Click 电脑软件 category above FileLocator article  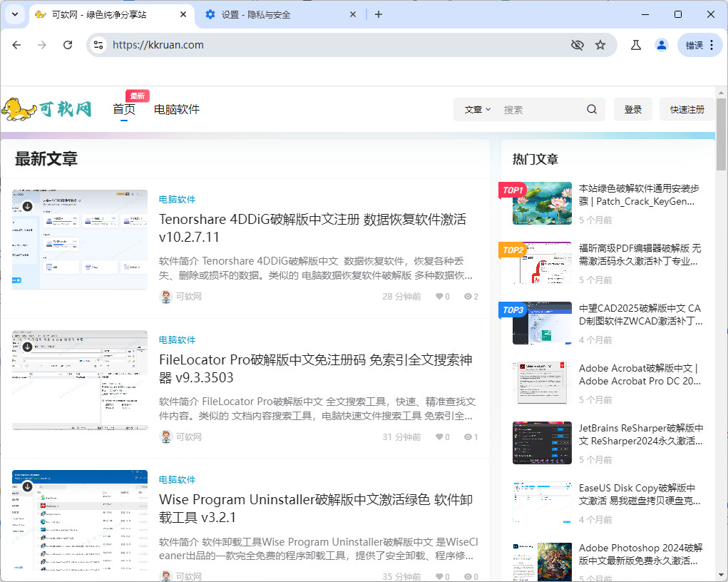point(177,340)
